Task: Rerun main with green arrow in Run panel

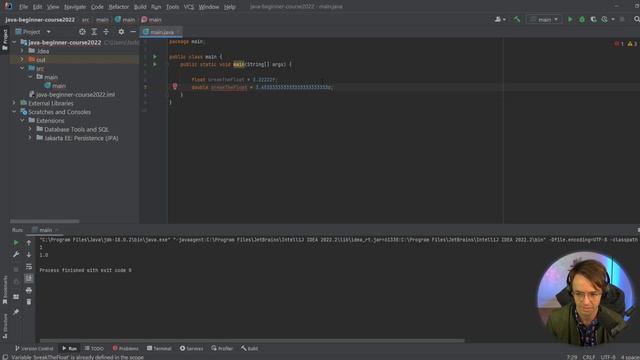Action: (x=16, y=242)
